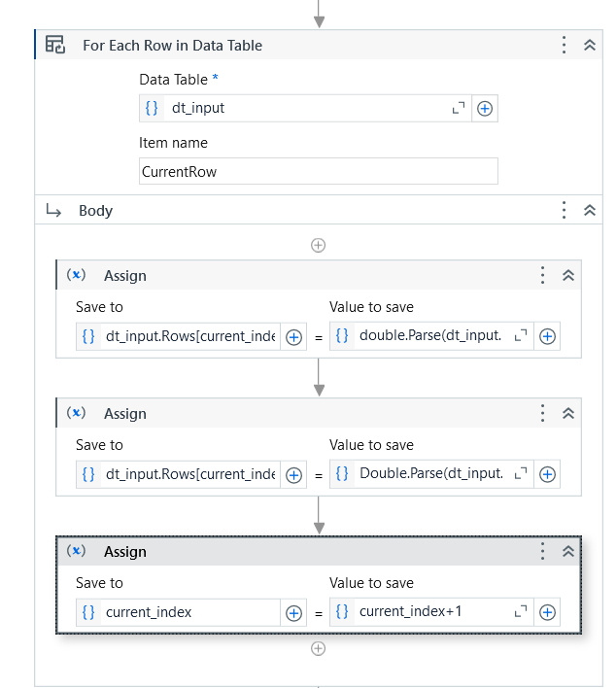Click plus button next to dt_input field

click(x=485, y=109)
